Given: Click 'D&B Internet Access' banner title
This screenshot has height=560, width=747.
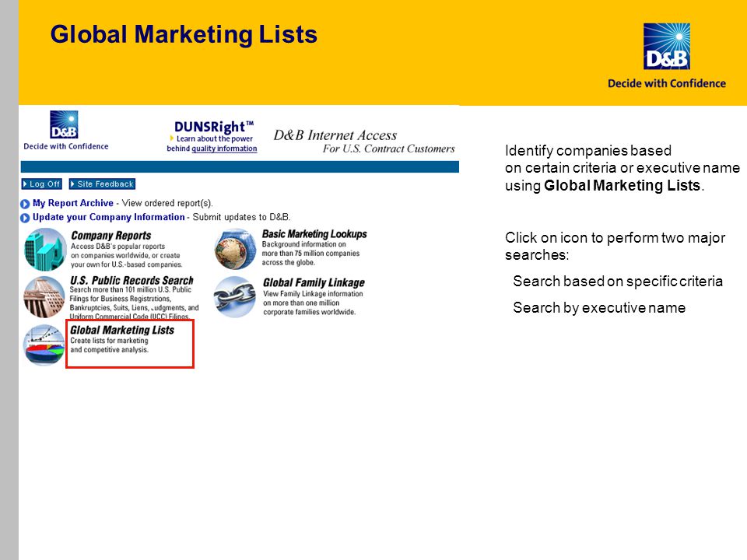Looking at the screenshot, I should 335,135.
